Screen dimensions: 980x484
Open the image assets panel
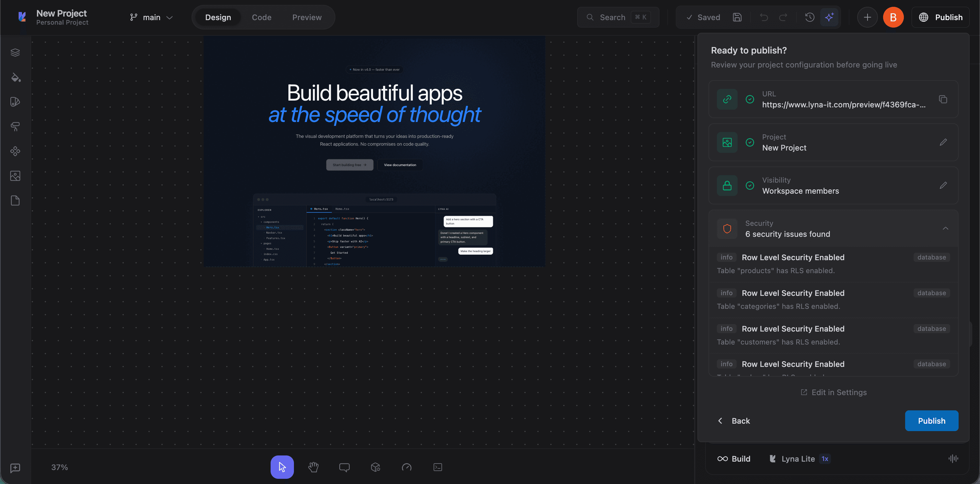pyautogui.click(x=15, y=175)
